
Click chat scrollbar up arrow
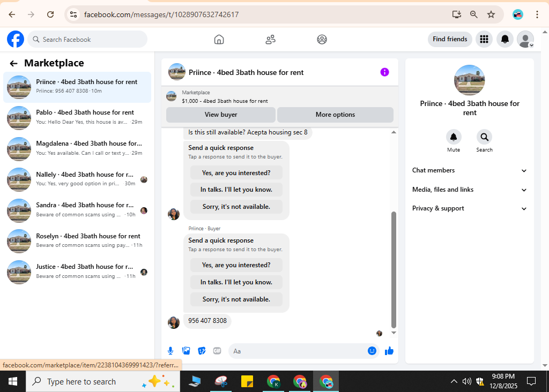point(394,132)
